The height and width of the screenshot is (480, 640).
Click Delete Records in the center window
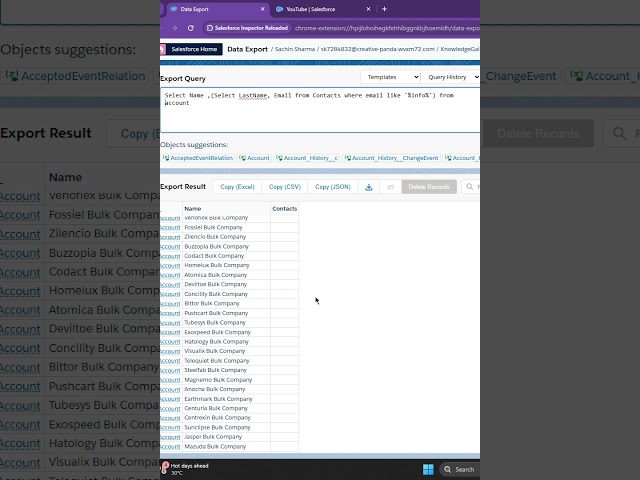[429, 187]
